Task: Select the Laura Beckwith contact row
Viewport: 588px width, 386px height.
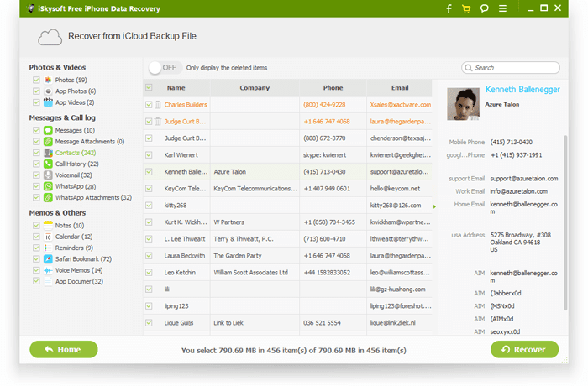Action: 287,256
